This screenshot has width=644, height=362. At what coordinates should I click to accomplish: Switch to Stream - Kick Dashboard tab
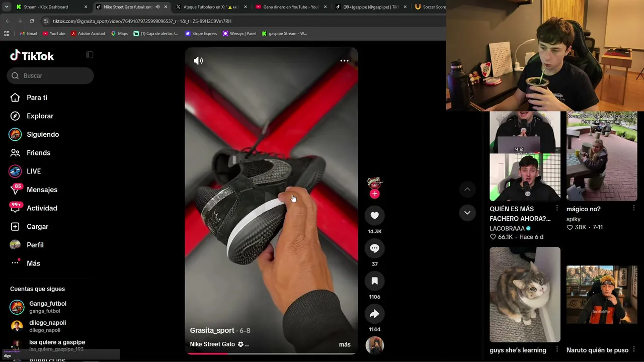point(50,7)
